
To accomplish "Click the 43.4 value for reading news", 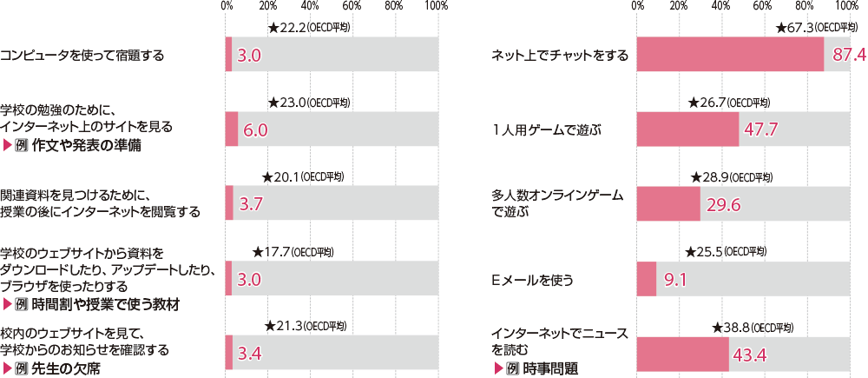I will [x=749, y=355].
